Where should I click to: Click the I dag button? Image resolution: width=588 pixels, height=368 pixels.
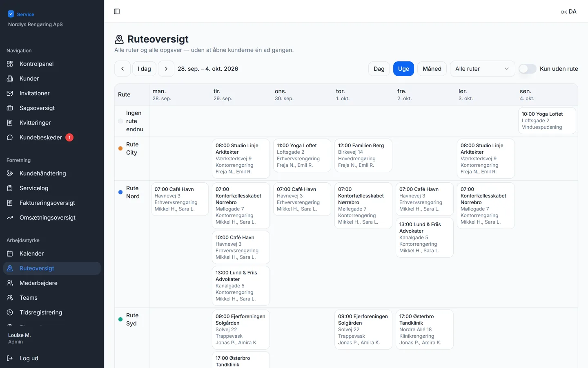coord(144,69)
